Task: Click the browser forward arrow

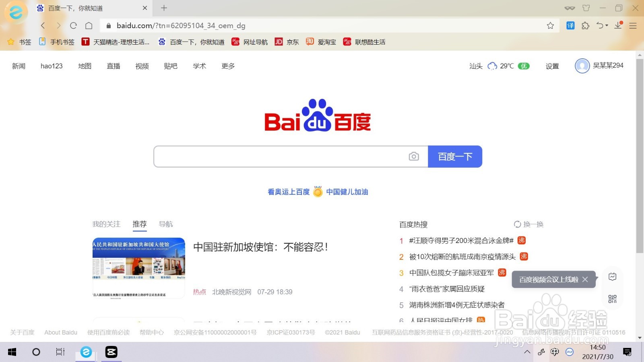Action: click(x=58, y=26)
